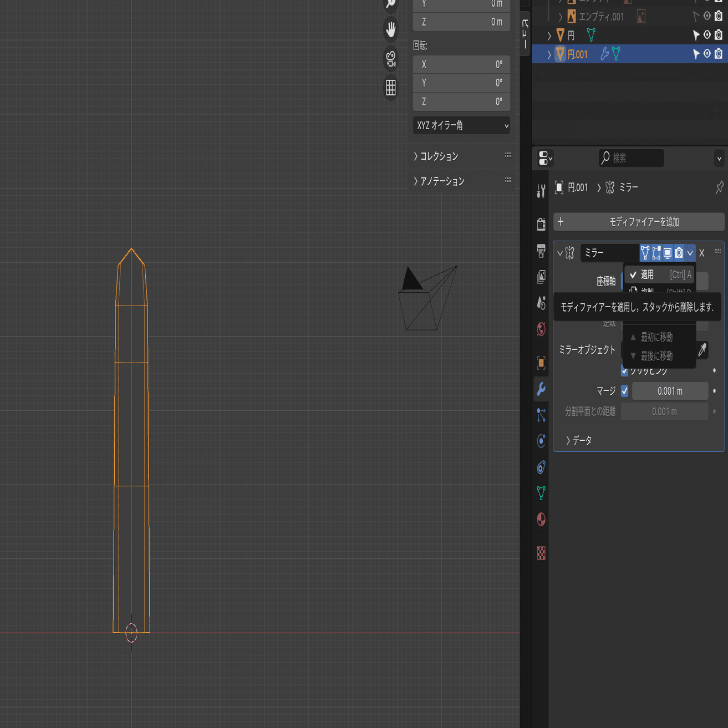Toggle viewport visibility eye for 円
The height and width of the screenshot is (728, 728).
coord(707,35)
